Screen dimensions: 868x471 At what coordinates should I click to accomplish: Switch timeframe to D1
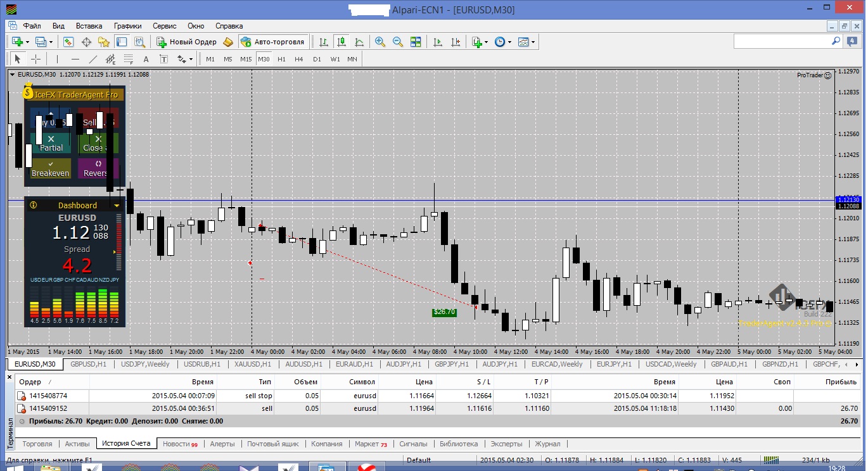[317, 59]
